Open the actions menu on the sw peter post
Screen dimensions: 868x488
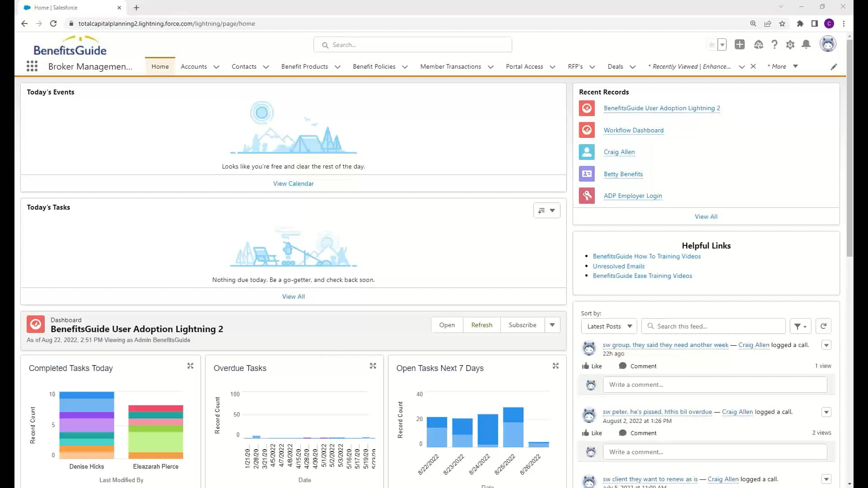[x=826, y=412]
